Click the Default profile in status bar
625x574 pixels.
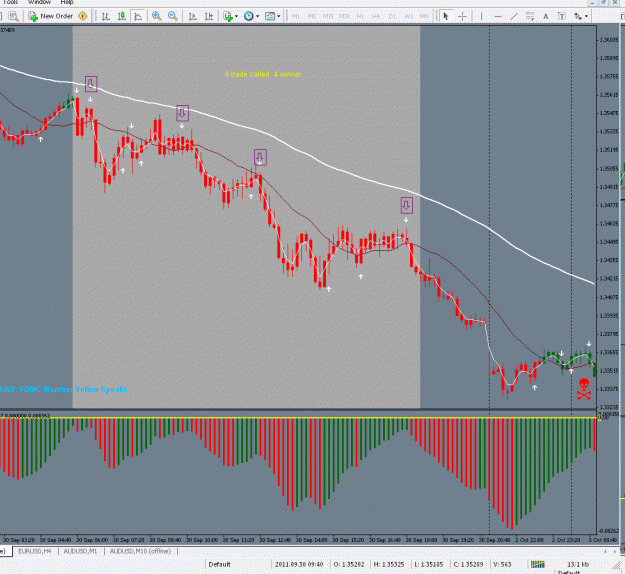(220, 564)
